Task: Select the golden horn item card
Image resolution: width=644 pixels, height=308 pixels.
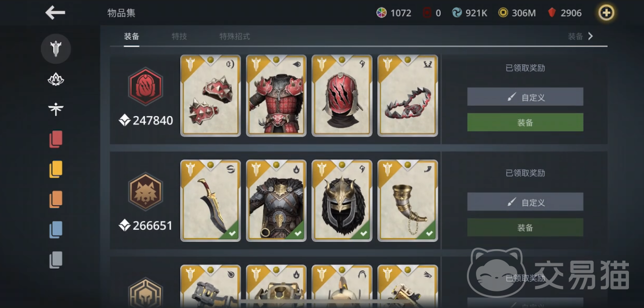Action: (408, 201)
